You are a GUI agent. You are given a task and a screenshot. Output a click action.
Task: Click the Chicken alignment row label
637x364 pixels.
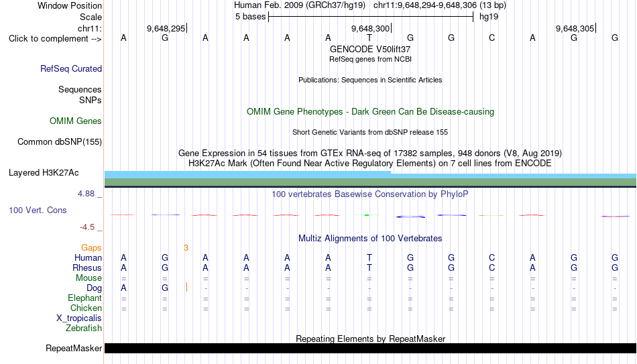tap(86, 308)
